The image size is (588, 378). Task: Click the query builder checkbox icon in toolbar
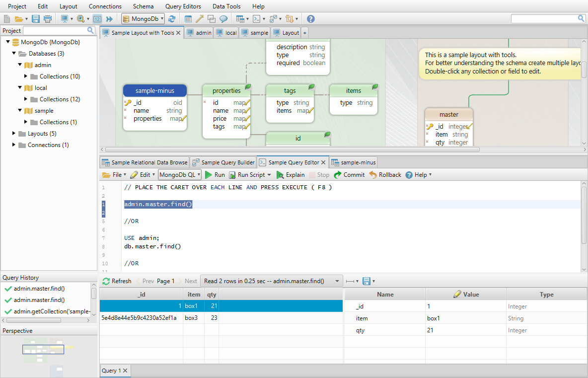tap(273, 19)
